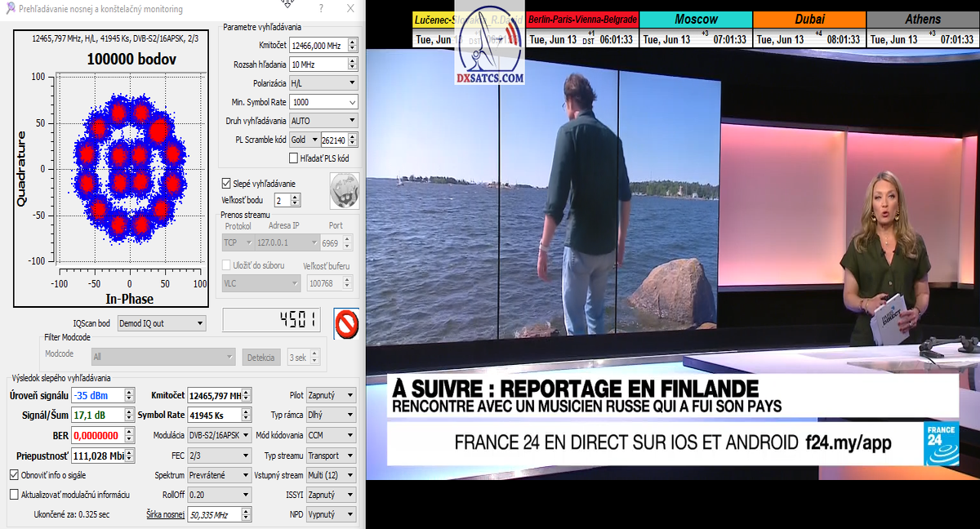Expand the Min. Symbol Rate combo box
This screenshot has width=980, height=529.
tap(352, 102)
